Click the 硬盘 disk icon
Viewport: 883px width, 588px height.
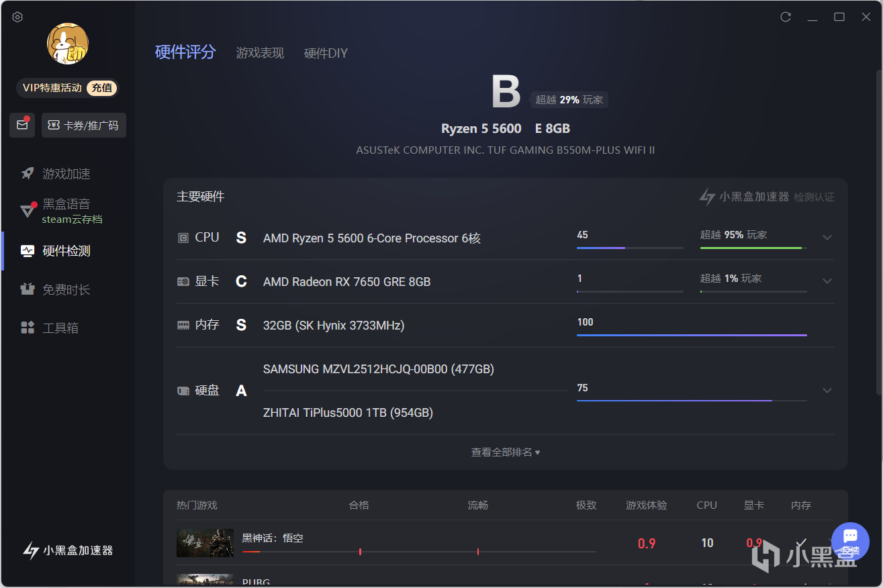pos(183,391)
